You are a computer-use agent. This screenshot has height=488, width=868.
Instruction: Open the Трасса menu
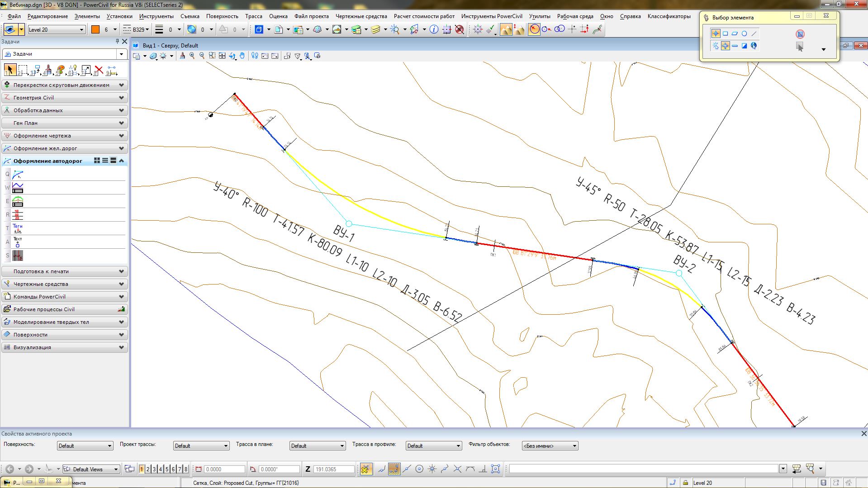pos(254,16)
